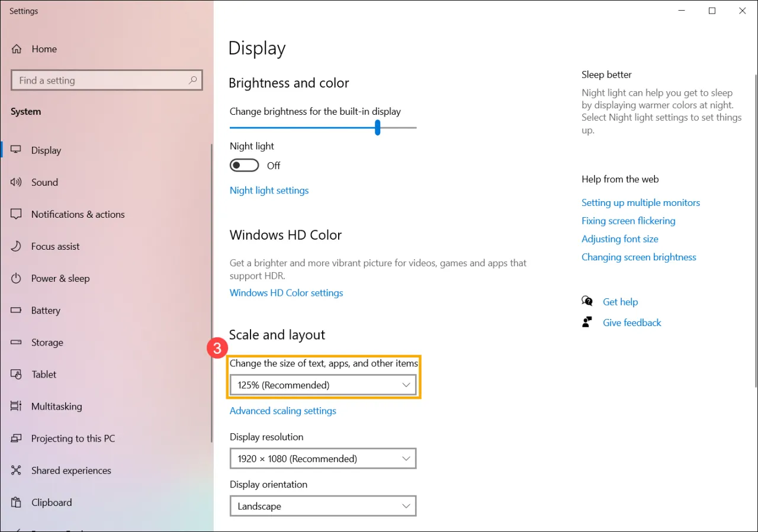The height and width of the screenshot is (532, 758).
Task: Select the Focus assist icon
Action: [x=17, y=246]
